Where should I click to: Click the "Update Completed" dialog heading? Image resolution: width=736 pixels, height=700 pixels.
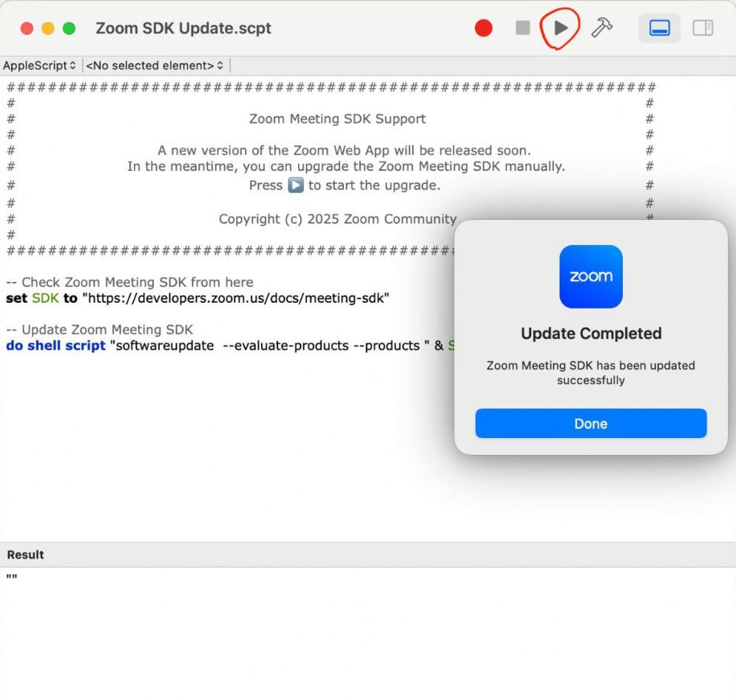[590, 334]
